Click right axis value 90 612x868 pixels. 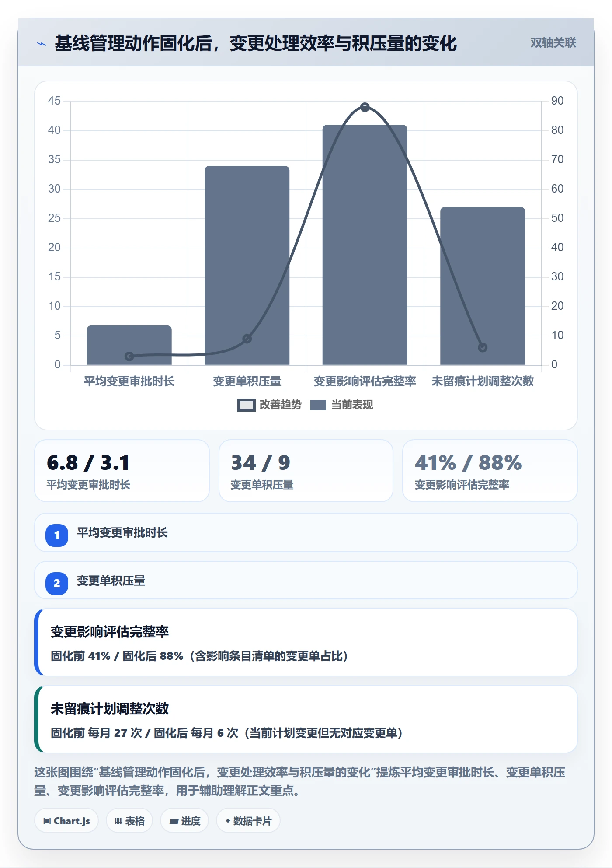tap(557, 101)
